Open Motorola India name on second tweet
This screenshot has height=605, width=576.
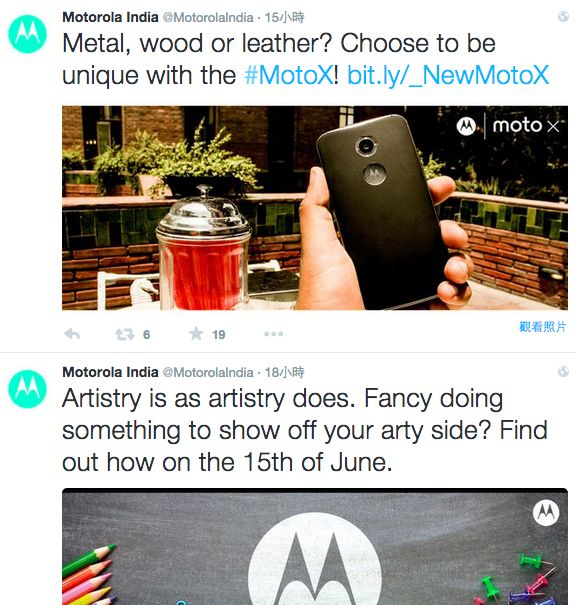pos(110,372)
